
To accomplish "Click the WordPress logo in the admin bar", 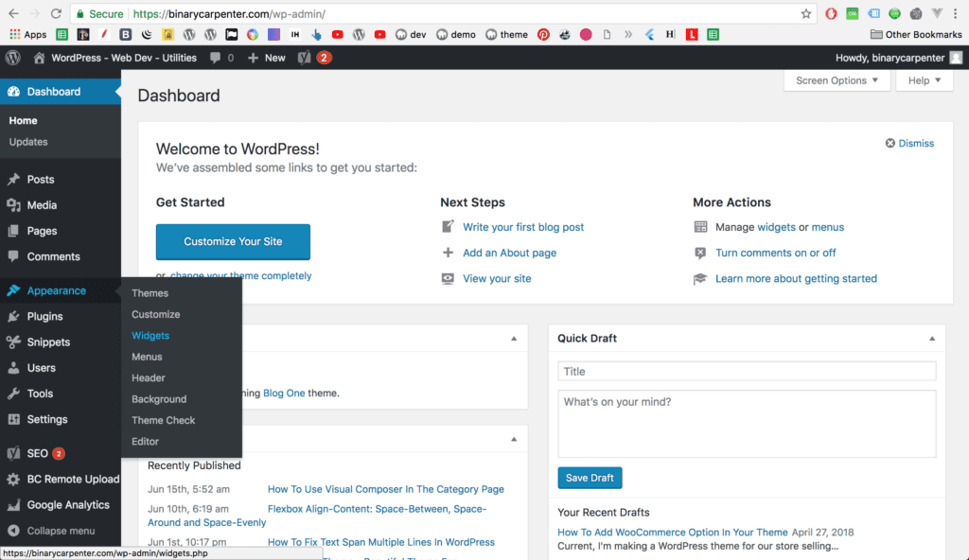I will tap(13, 58).
